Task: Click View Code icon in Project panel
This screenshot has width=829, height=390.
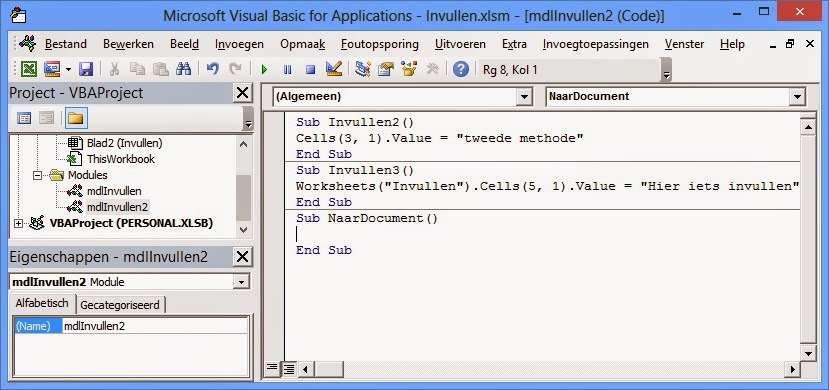Action: (x=24, y=118)
